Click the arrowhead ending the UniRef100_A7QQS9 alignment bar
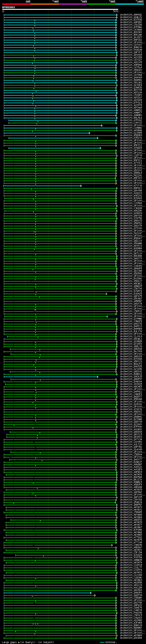This screenshot has height=644, width=146. [x=100, y=148]
